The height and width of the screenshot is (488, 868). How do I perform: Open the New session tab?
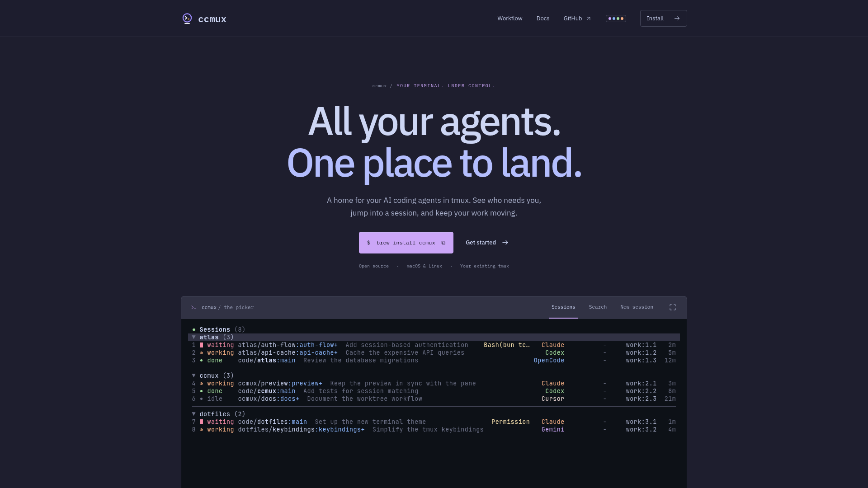point(637,307)
